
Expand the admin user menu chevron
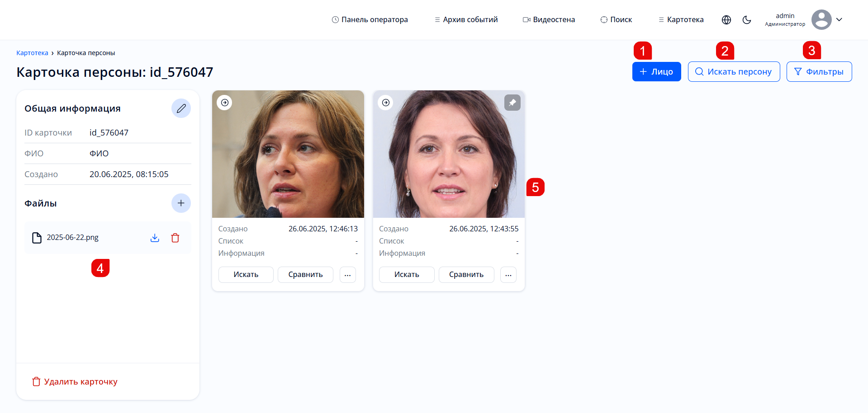point(839,20)
